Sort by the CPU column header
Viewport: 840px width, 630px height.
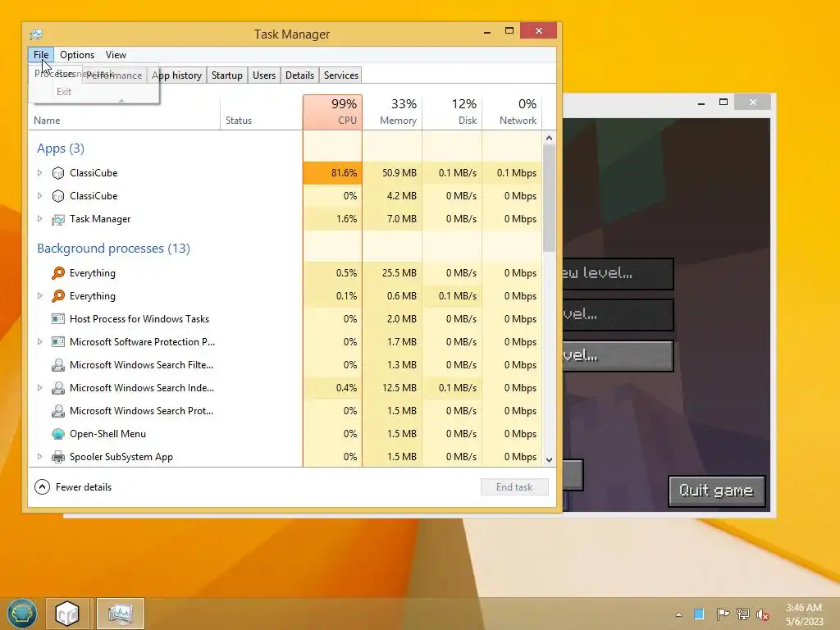(x=333, y=112)
